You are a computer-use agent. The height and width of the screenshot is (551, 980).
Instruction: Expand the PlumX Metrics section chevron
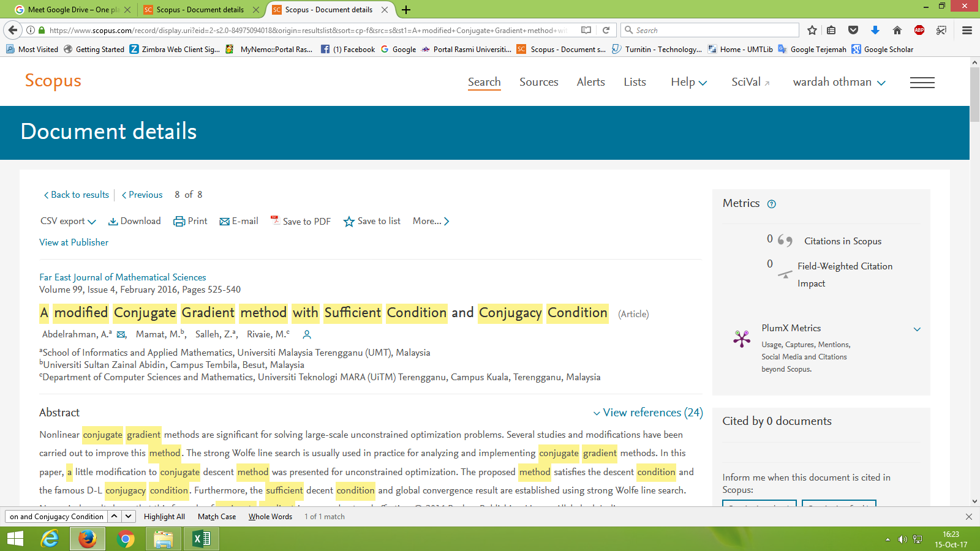[917, 329]
